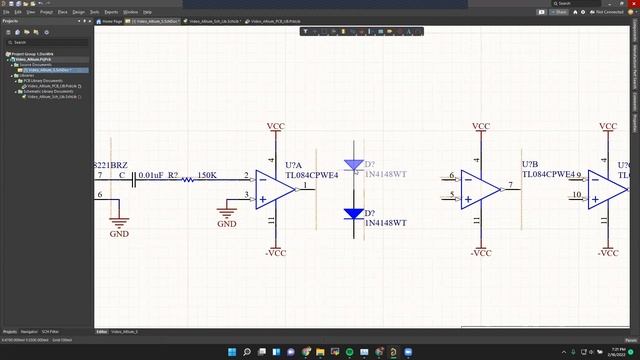This screenshot has height=360, width=640.
Task: Switch to Video_Altium_Sch_Lib.SchLib document tab
Action: [212, 21]
